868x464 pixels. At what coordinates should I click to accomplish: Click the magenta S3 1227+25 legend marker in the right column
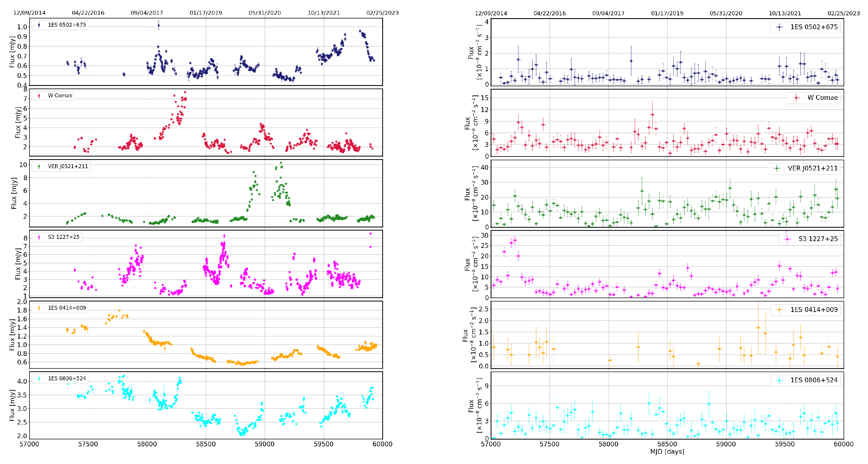787,239
